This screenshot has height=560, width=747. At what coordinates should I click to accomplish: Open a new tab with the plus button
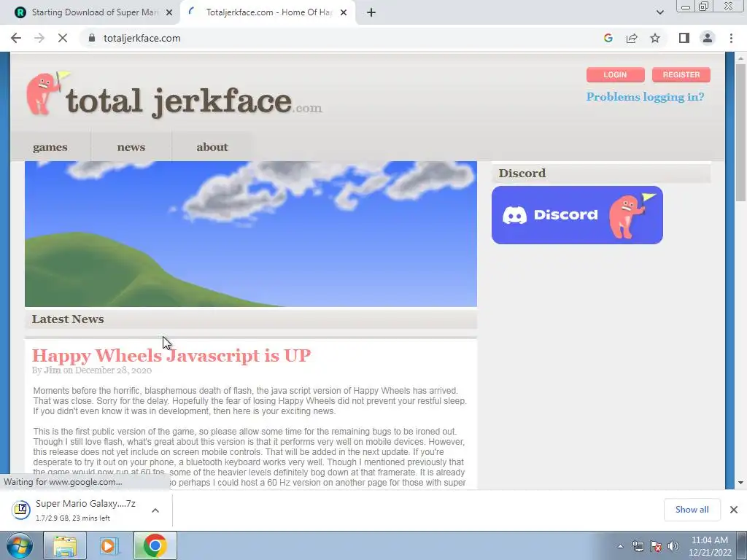[x=371, y=12]
